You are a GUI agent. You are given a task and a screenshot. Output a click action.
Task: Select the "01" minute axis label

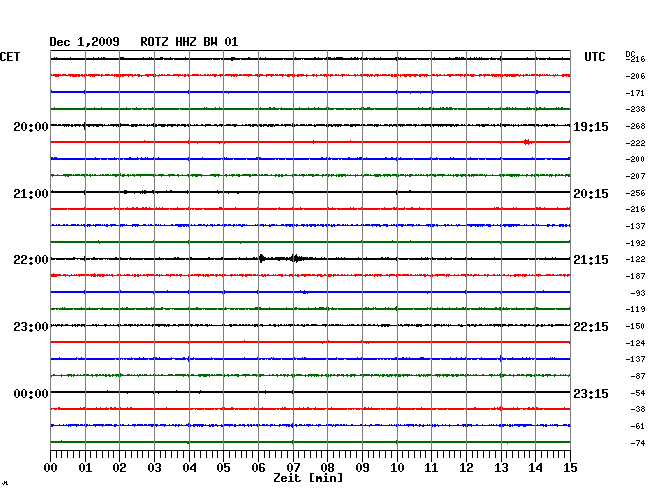pos(85,468)
